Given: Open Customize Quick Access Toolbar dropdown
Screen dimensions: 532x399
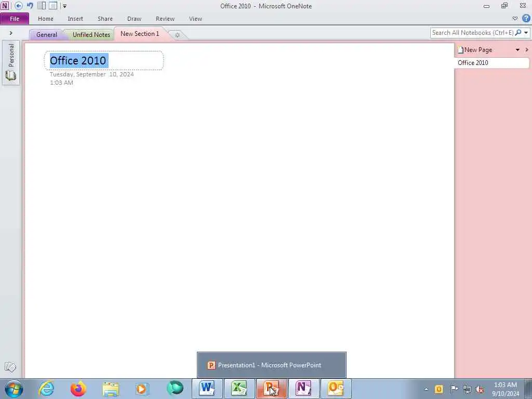Looking at the screenshot, I should click(64, 6).
